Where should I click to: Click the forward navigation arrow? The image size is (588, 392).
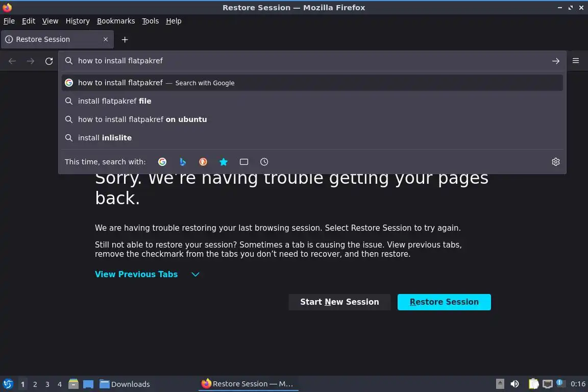(31, 61)
